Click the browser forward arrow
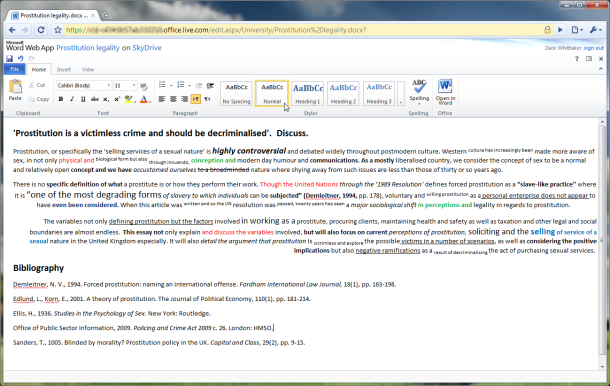610x386 pixels. click(25, 30)
